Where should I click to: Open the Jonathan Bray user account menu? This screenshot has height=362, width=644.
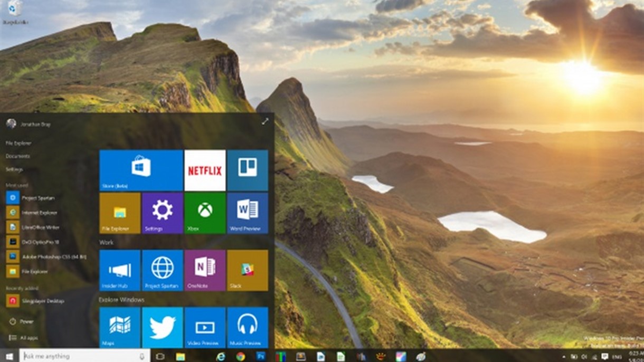(29, 124)
